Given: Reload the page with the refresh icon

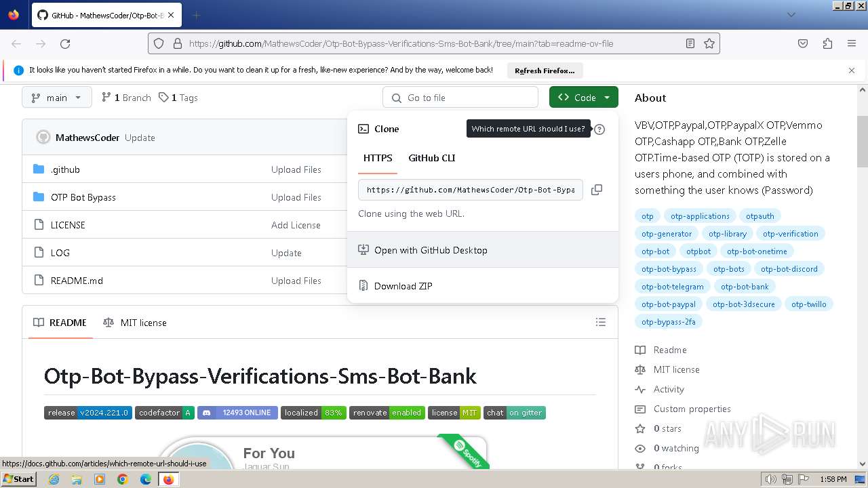Looking at the screenshot, I should pyautogui.click(x=65, y=43).
